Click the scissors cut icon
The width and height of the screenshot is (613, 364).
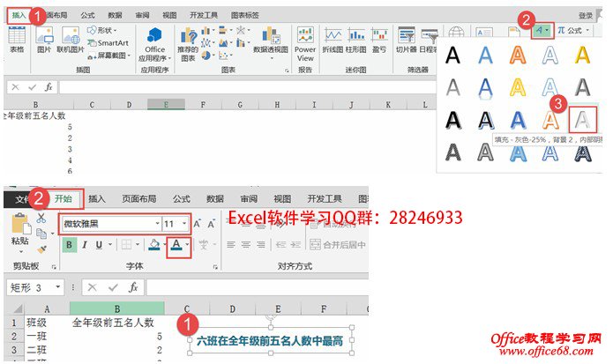(x=41, y=218)
